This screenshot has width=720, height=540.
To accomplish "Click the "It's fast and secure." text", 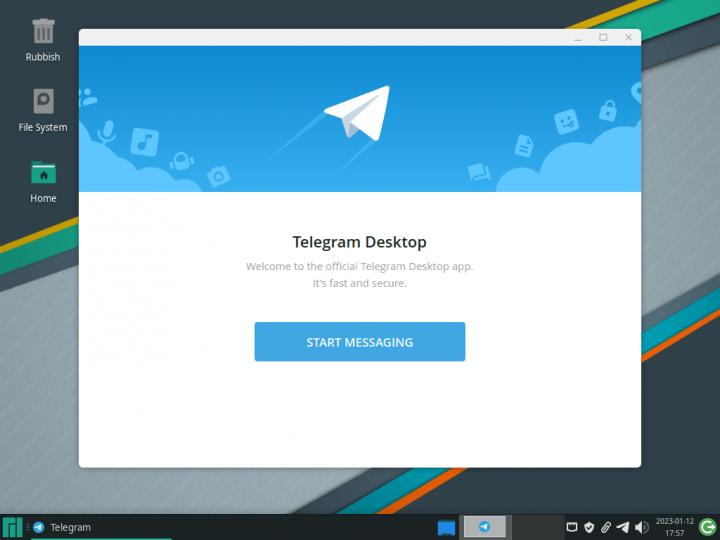I will (360, 283).
